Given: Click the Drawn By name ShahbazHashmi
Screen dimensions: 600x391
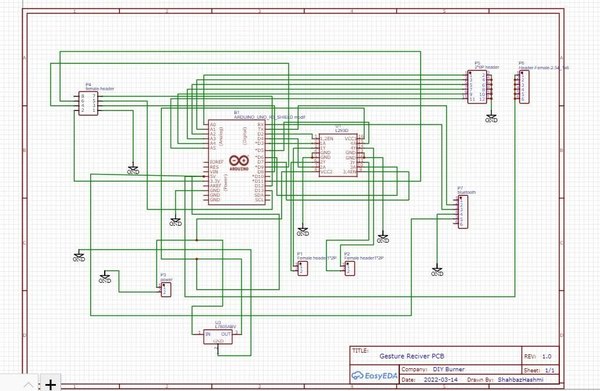Looking at the screenshot, I should [x=520, y=380].
